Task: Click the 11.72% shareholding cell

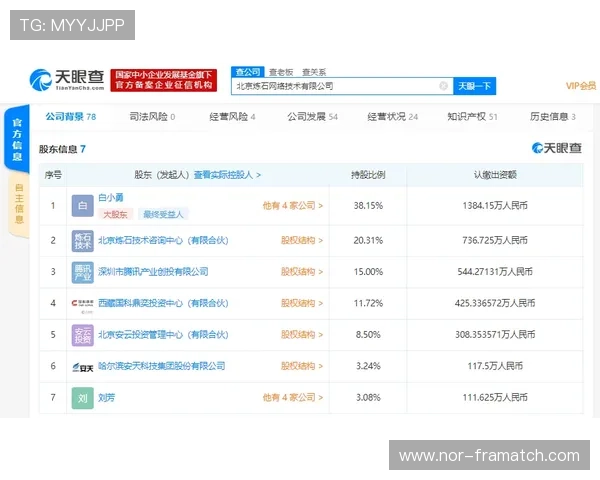Action: [368, 303]
